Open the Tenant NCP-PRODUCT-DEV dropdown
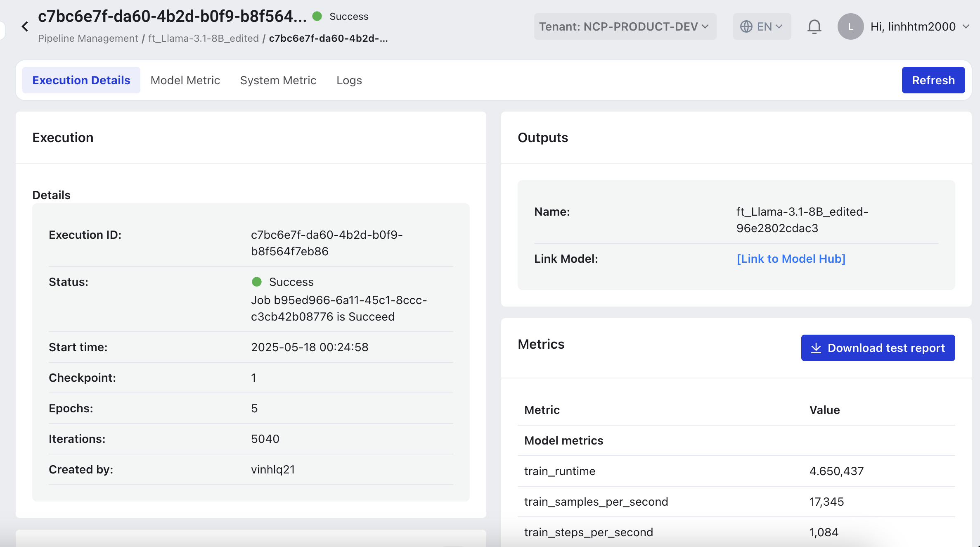This screenshot has width=980, height=547. (x=625, y=27)
